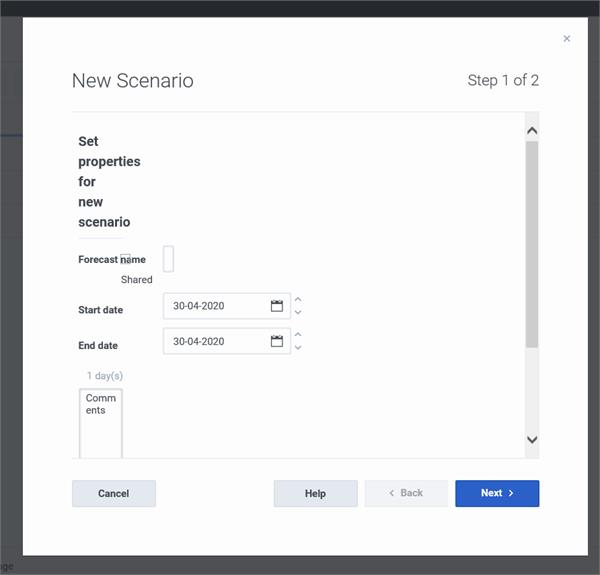
Task: Click the scroll down arrow
Action: (532, 439)
